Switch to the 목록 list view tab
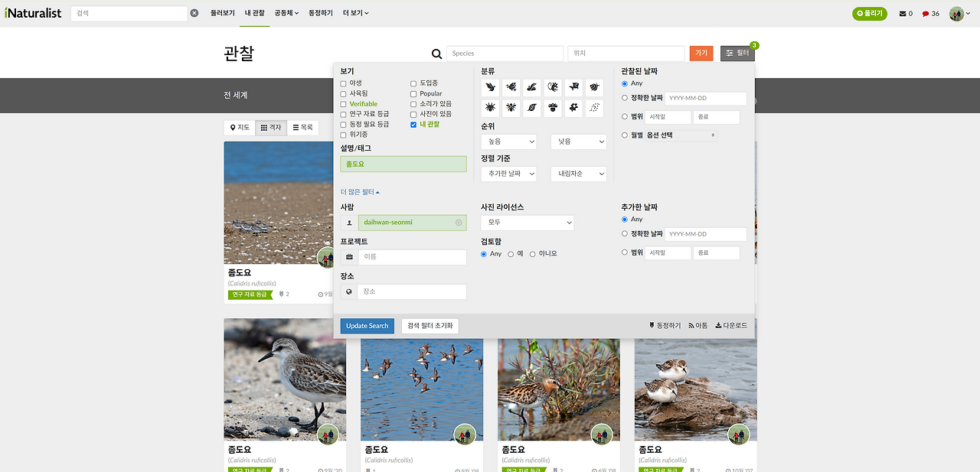The height and width of the screenshot is (472, 980). [x=303, y=127]
